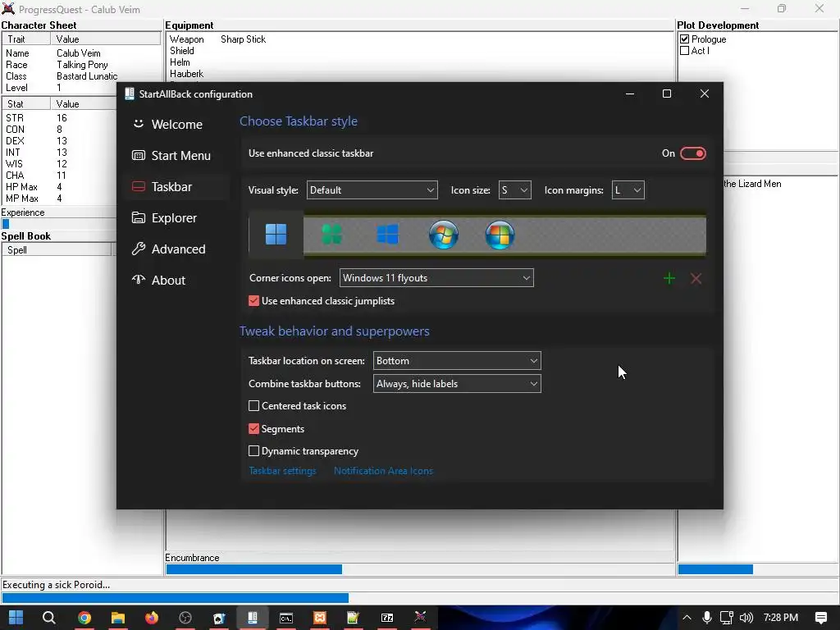Click the Stat column header in ProgressQuest
The height and width of the screenshot is (630, 840).
pos(26,104)
